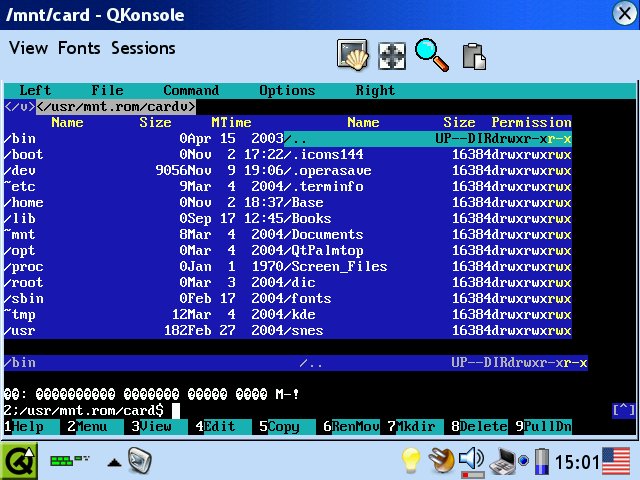
Task: Open the Sessions menu
Action: coord(143,48)
